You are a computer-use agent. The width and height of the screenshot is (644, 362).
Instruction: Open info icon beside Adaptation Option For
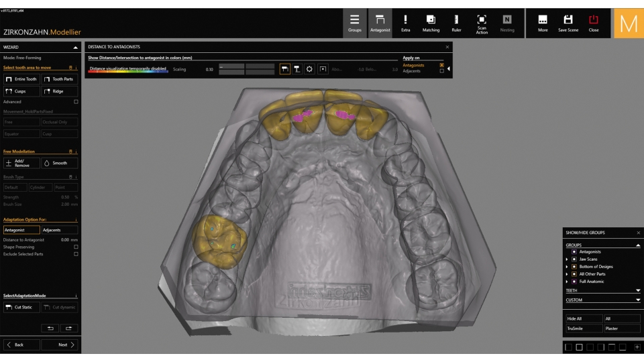tap(76, 220)
